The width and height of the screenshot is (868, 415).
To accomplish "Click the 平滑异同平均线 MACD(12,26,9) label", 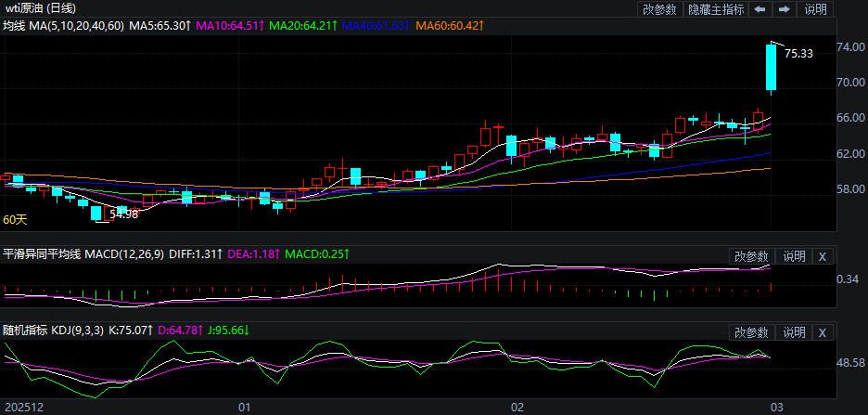I will [x=83, y=254].
